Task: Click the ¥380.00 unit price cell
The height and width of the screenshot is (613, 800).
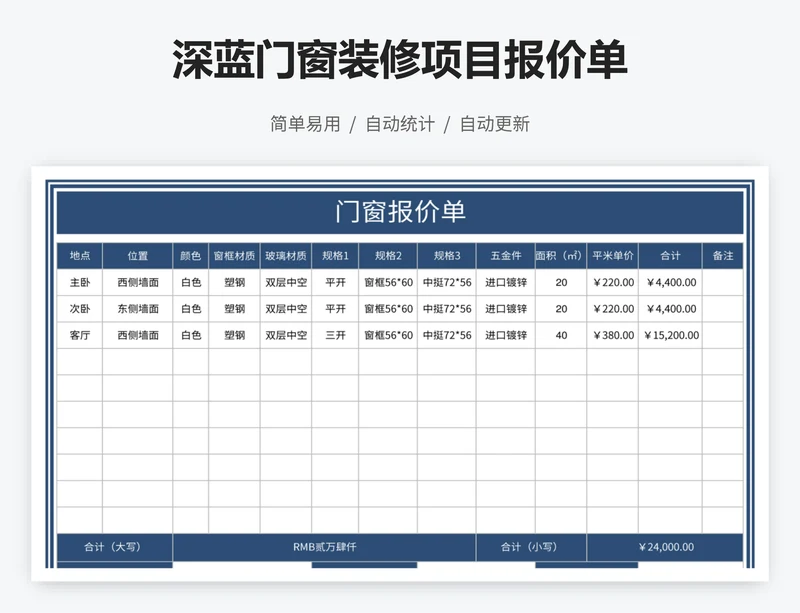Action: click(613, 335)
